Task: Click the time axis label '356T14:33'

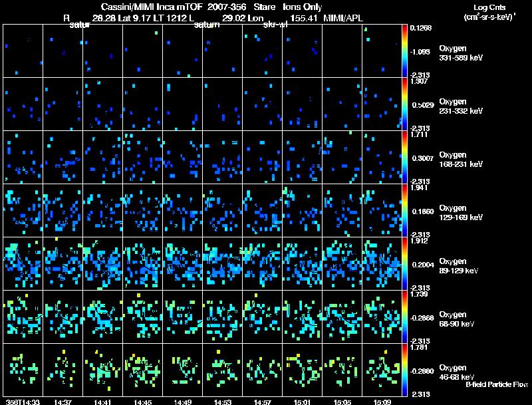Action: 23,402
